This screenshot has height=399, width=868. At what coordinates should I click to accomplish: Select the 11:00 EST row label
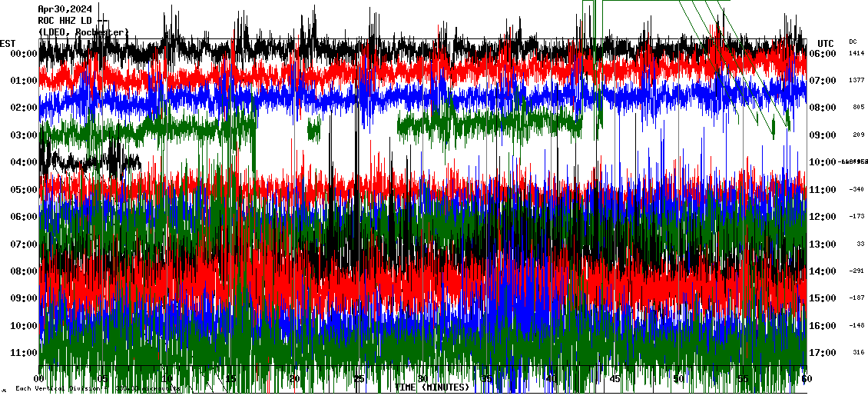coord(24,353)
